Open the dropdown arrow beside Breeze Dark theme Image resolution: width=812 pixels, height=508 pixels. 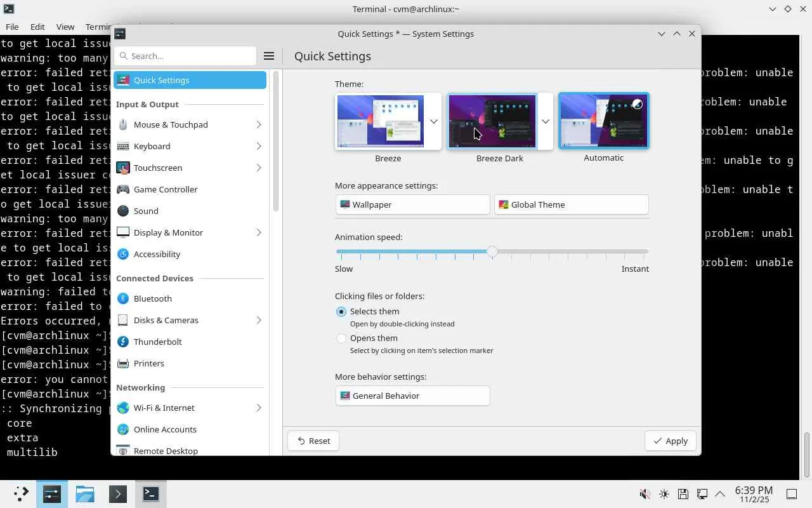[545, 121]
